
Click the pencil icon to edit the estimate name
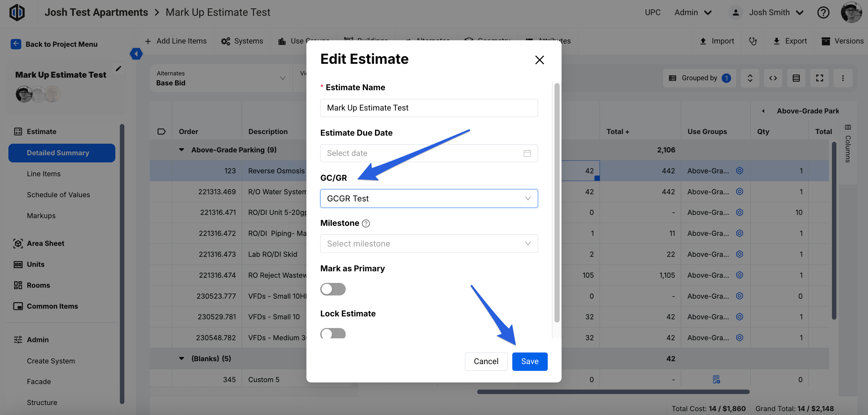tap(118, 69)
